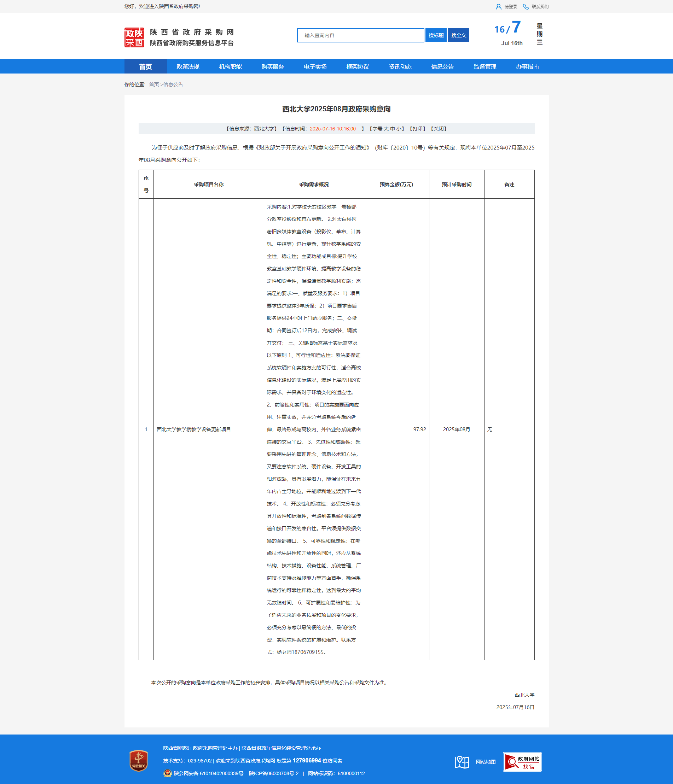Open the 电子卖场 menu item
The width and height of the screenshot is (673, 784).
pyautogui.click(x=315, y=66)
